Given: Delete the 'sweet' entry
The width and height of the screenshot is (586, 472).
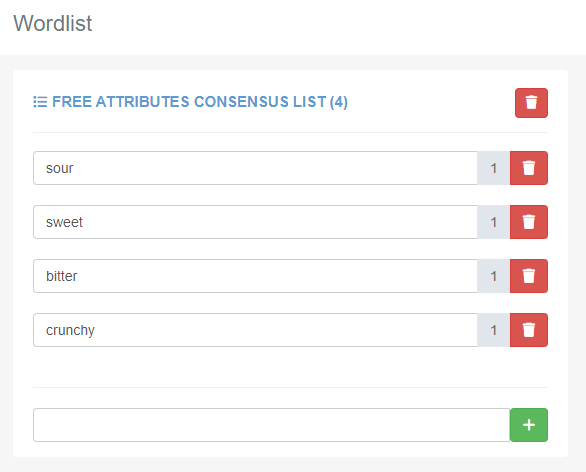Looking at the screenshot, I should (x=528, y=222).
